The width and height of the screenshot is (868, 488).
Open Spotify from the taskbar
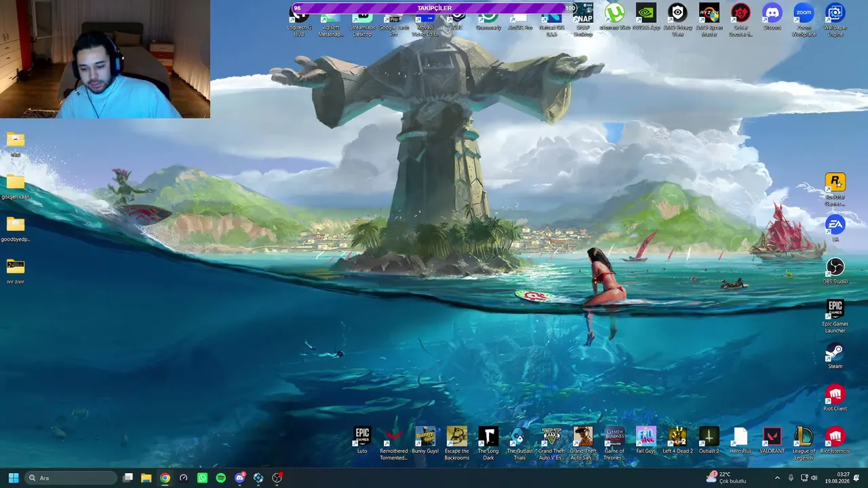221,478
